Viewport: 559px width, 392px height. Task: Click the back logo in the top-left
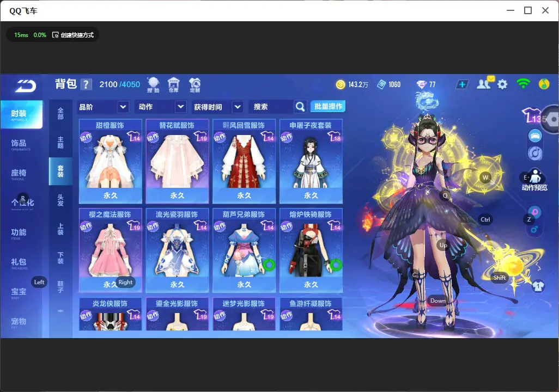click(25, 85)
